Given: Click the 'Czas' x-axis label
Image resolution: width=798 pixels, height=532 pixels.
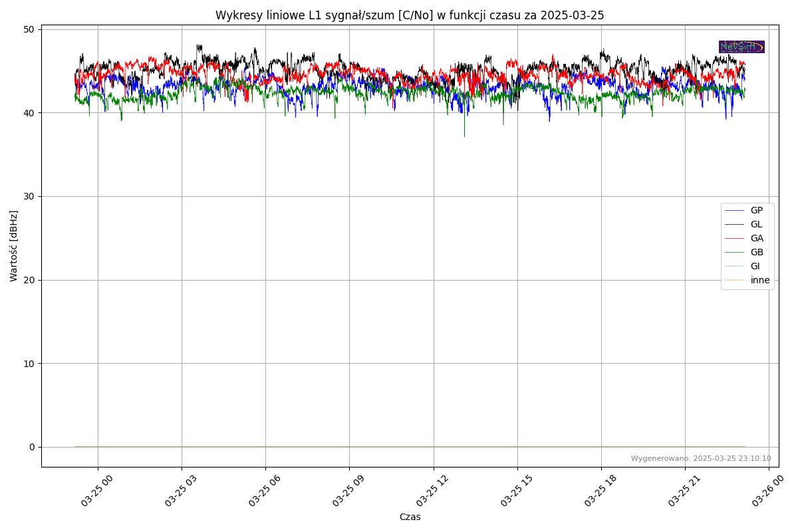Looking at the screenshot, I should pyautogui.click(x=410, y=517).
